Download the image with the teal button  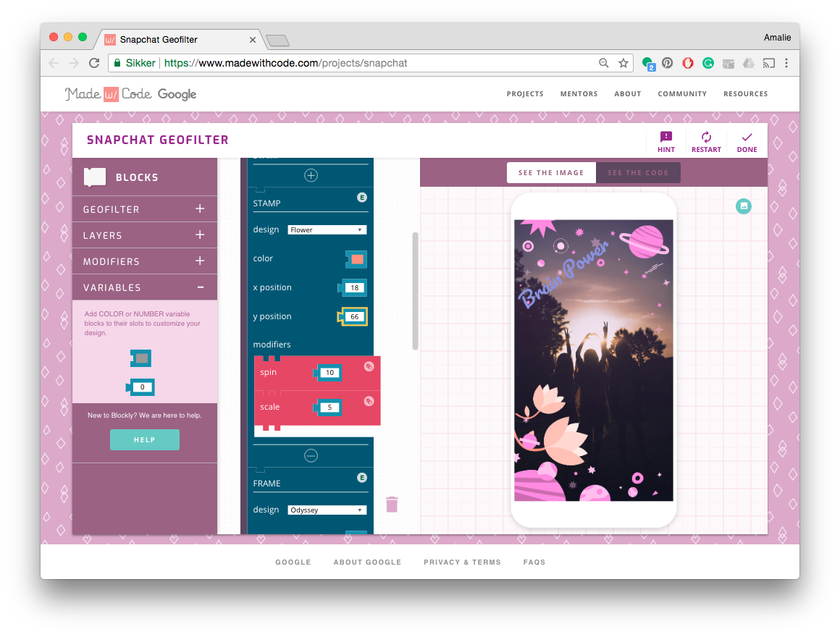point(744,206)
